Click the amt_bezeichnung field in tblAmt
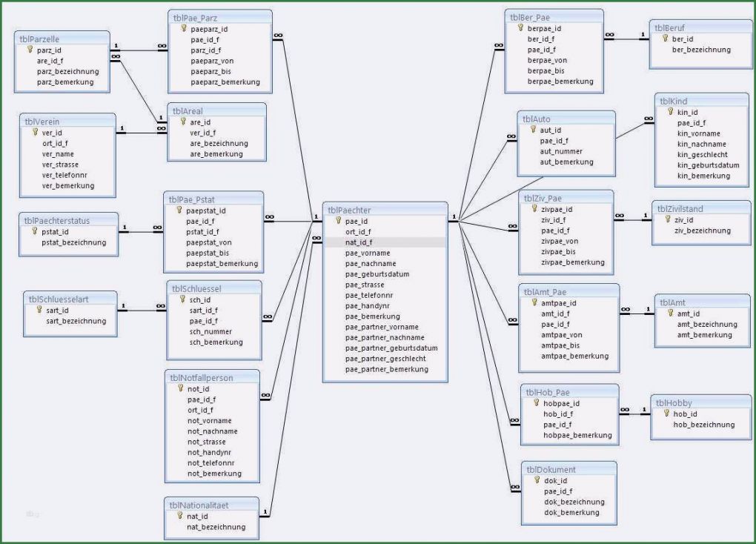The image size is (756, 544). click(x=706, y=325)
